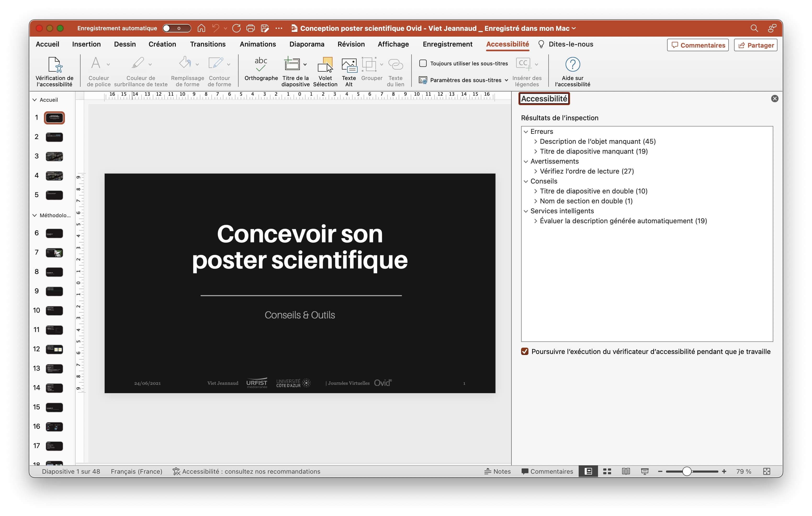Open the Orthographe spell check tool

[261, 65]
